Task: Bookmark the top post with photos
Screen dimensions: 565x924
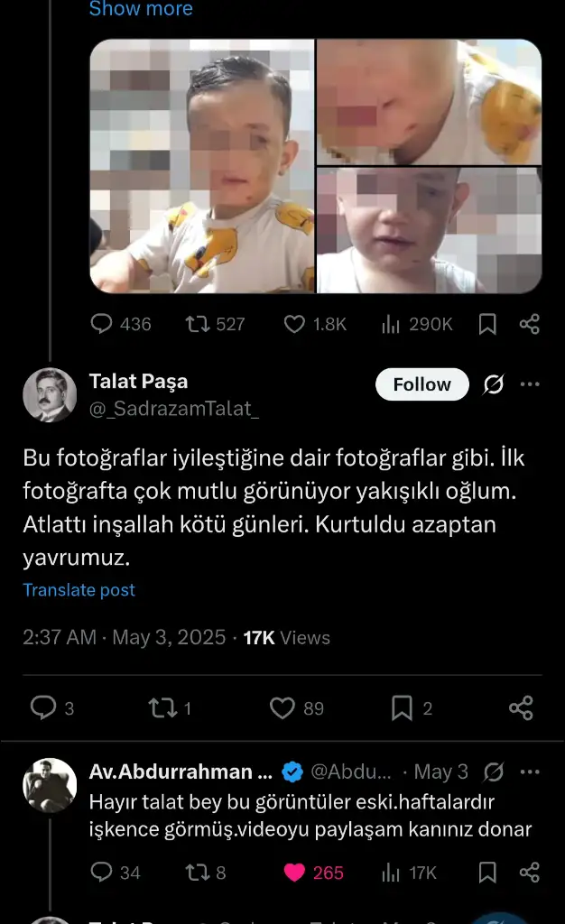Action: point(487,324)
